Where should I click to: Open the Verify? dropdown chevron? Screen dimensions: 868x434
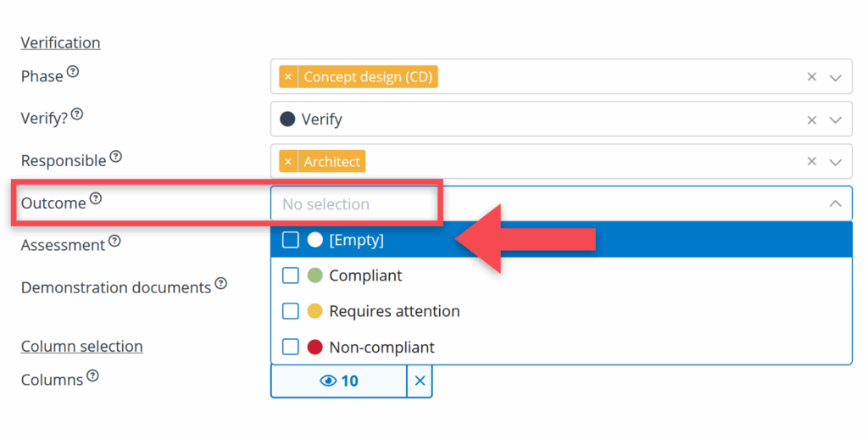pyautogui.click(x=835, y=120)
